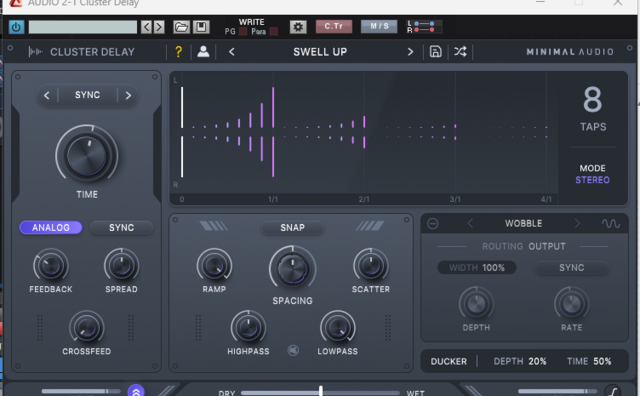This screenshot has width=640, height=396.
Task: Switch time mode right from SYNC
Action: coord(128,96)
